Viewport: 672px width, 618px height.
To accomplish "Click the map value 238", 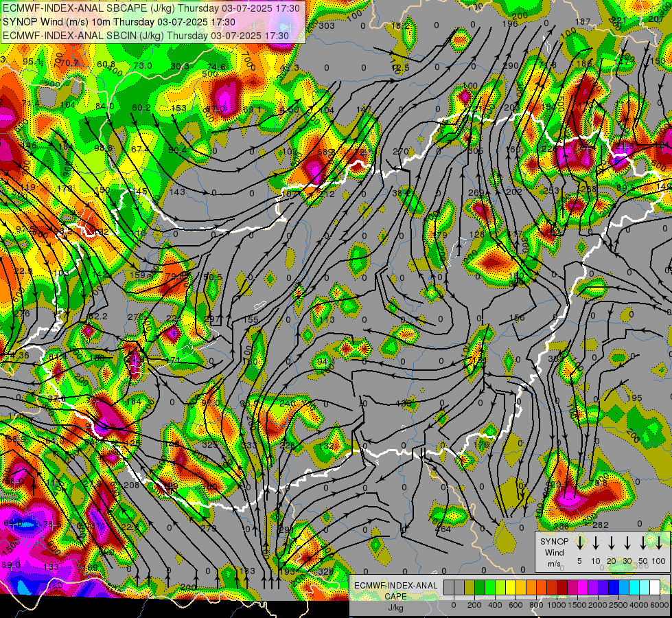I will (x=561, y=526).
